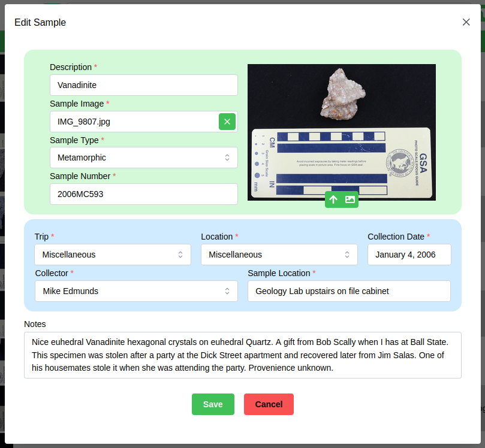Clear the IMG_9807.jpg file with green X
485x448 pixels.
227,122
